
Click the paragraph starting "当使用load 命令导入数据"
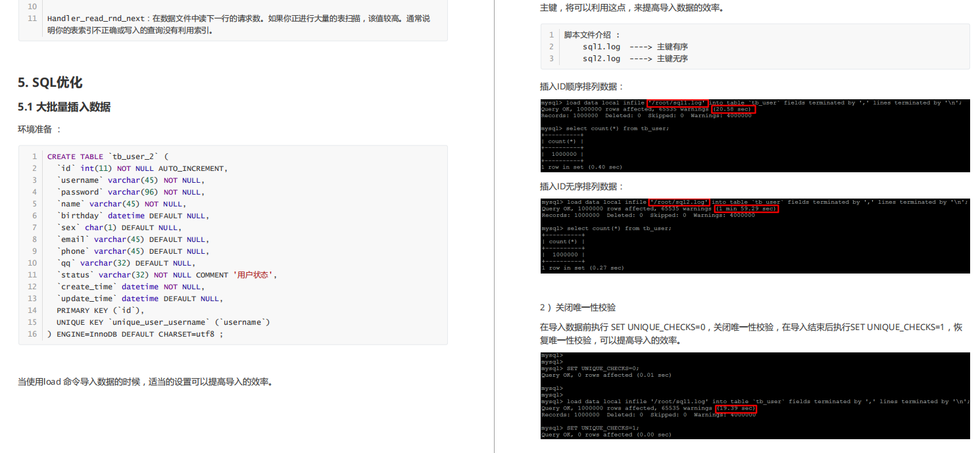pyautogui.click(x=145, y=382)
